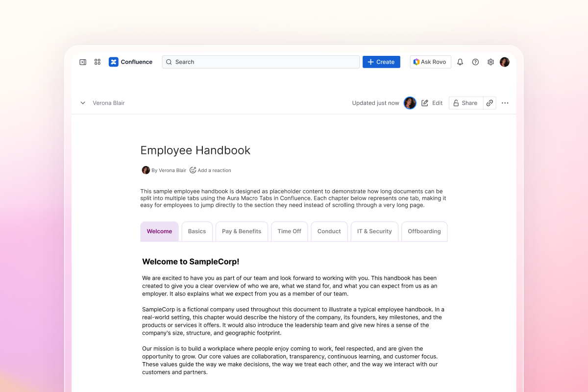Image resolution: width=588 pixels, height=392 pixels.
Task: Click the author avatar beside By Verona Blair
Action: [x=146, y=170]
